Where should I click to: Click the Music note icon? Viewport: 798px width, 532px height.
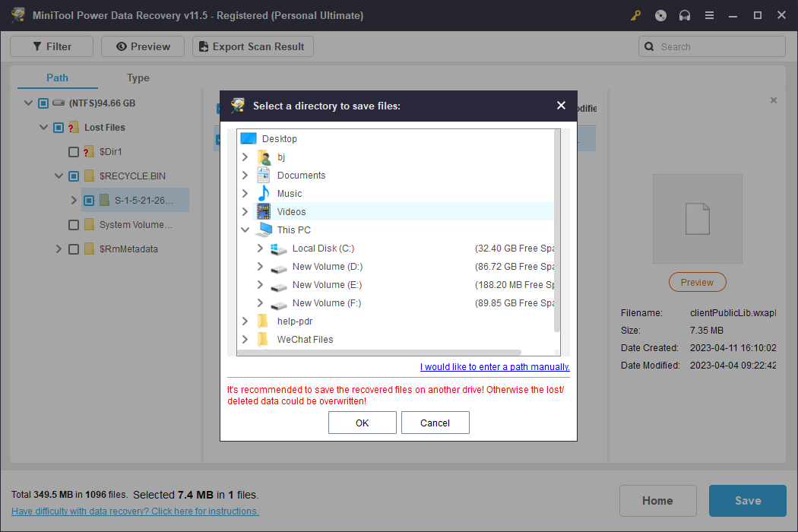(264, 194)
